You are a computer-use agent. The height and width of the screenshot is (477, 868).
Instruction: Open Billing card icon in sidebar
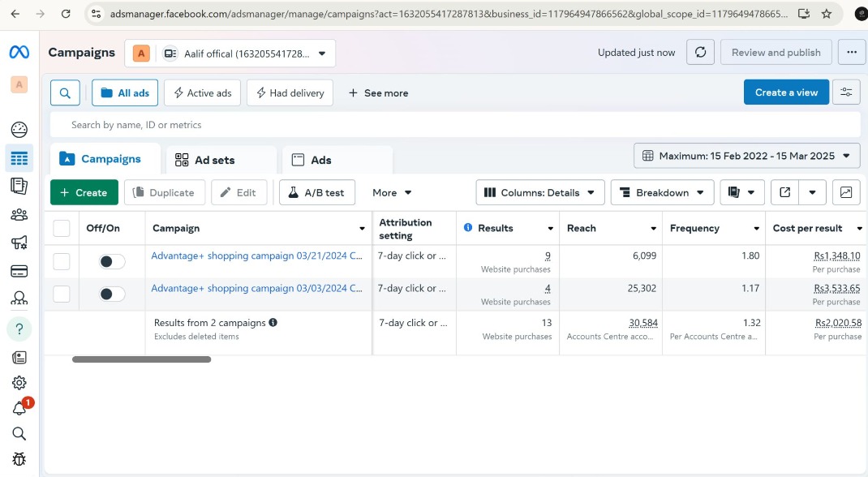point(19,271)
